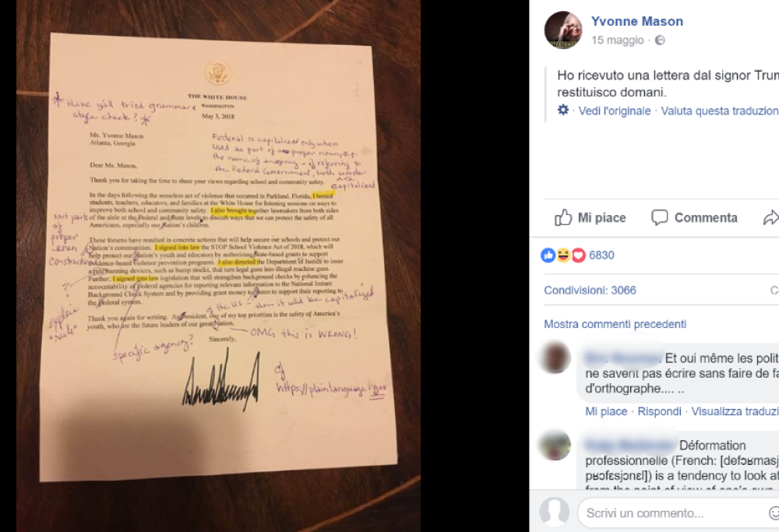Click Rispondi under the first comment
This screenshot has height=532, width=779.
point(659,411)
